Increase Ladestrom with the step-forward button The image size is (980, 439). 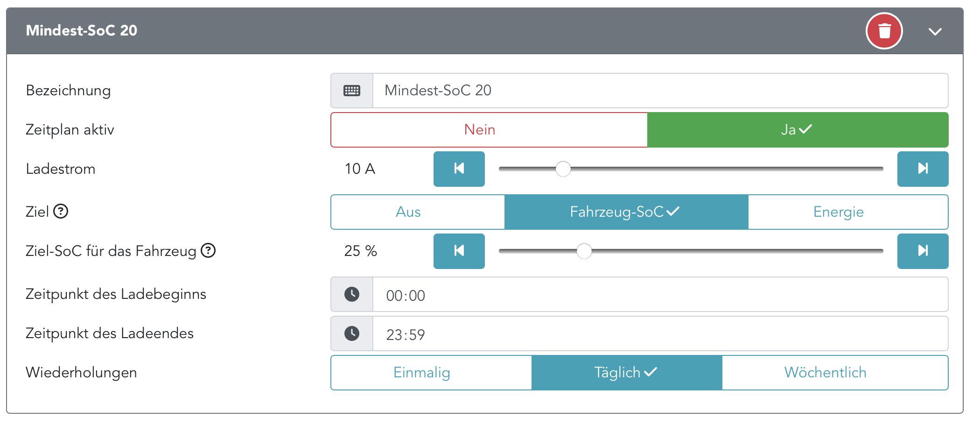(x=923, y=169)
